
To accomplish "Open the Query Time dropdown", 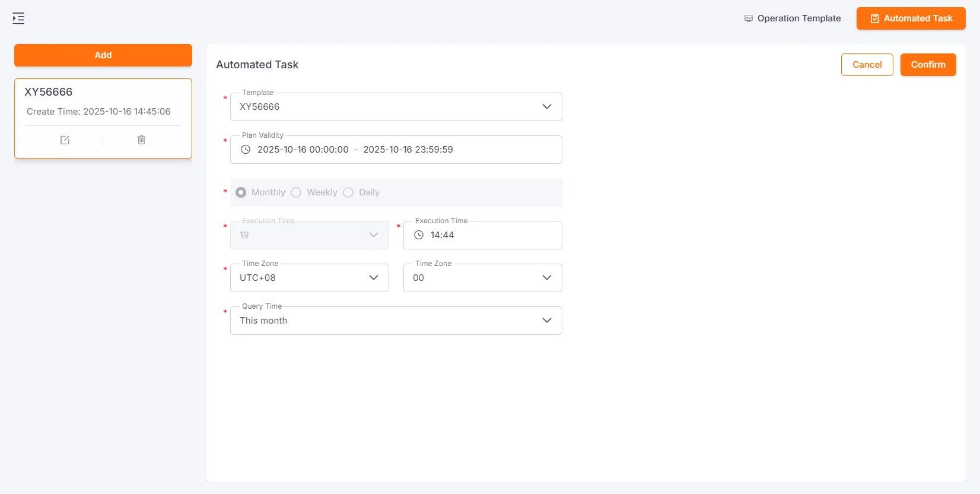I will (x=396, y=321).
